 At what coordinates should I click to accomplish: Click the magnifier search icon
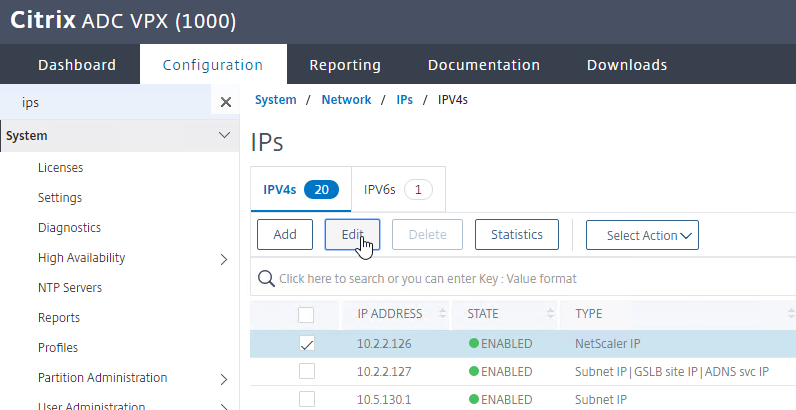(x=266, y=279)
